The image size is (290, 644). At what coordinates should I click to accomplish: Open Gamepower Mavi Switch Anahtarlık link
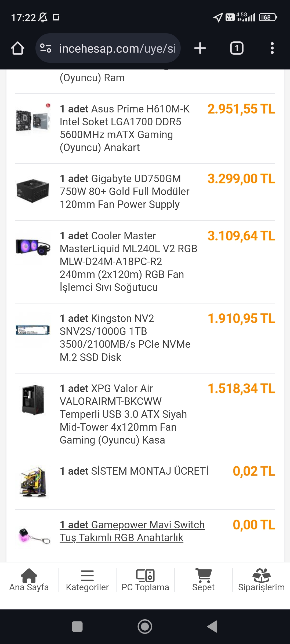coord(132,531)
